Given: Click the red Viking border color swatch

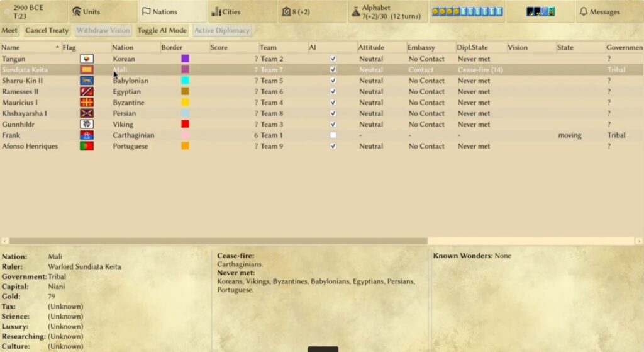Looking at the screenshot, I should pyautogui.click(x=185, y=124).
